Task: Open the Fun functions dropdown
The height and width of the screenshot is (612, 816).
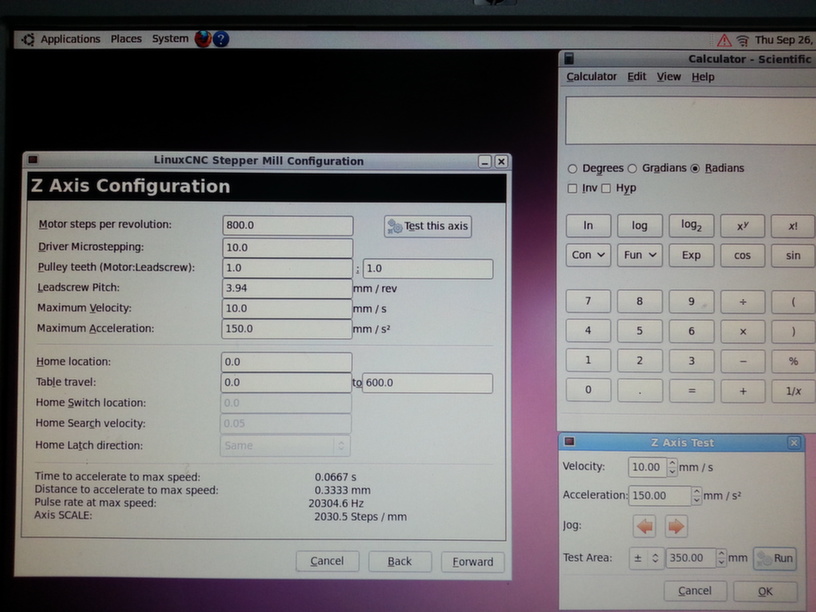Action: tap(640, 255)
